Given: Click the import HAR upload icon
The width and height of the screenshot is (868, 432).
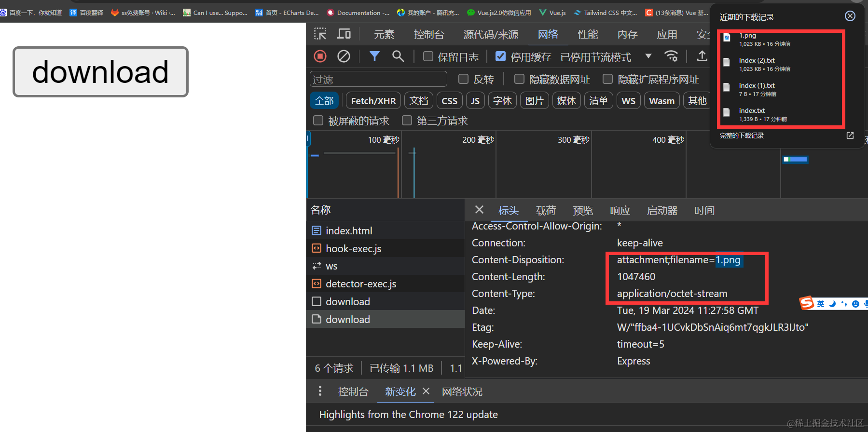Looking at the screenshot, I should [702, 56].
